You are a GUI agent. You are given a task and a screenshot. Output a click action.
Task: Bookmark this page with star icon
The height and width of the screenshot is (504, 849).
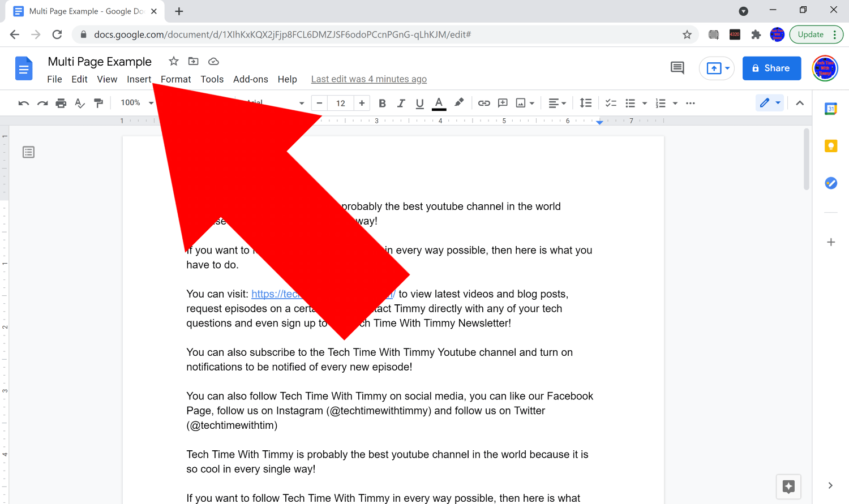687,35
